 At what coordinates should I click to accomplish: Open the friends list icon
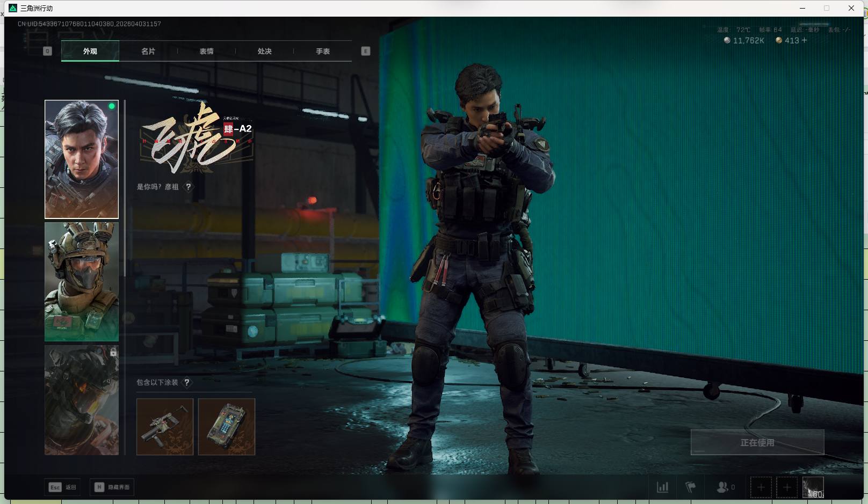point(722,487)
